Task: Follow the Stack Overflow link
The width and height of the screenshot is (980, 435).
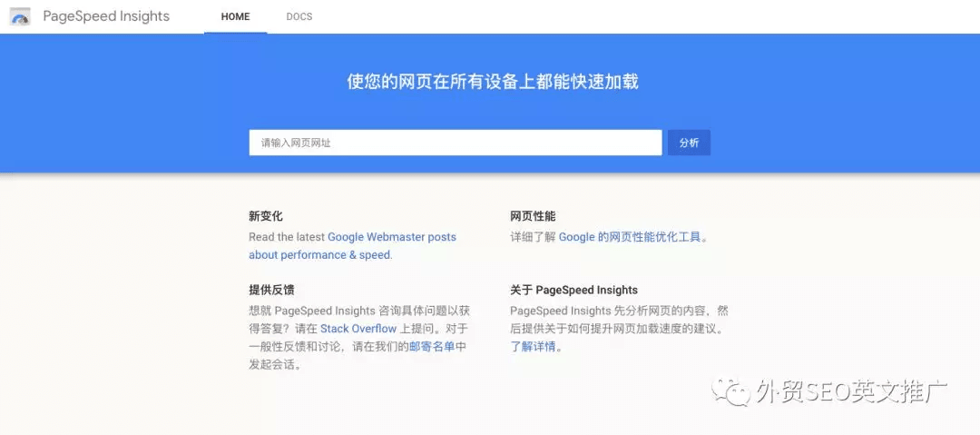Action: click(x=358, y=329)
